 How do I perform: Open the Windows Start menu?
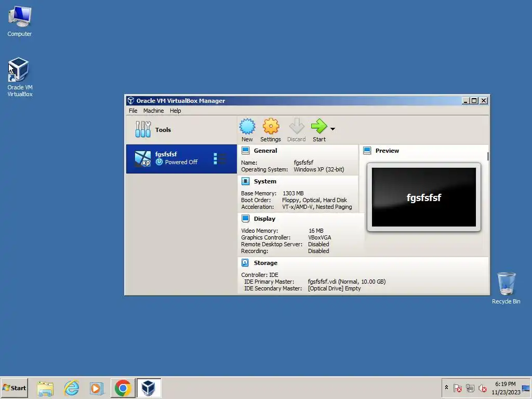coord(14,388)
